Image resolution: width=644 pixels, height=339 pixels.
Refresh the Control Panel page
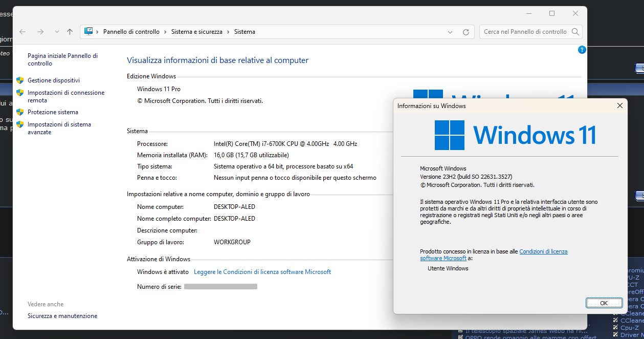(466, 32)
